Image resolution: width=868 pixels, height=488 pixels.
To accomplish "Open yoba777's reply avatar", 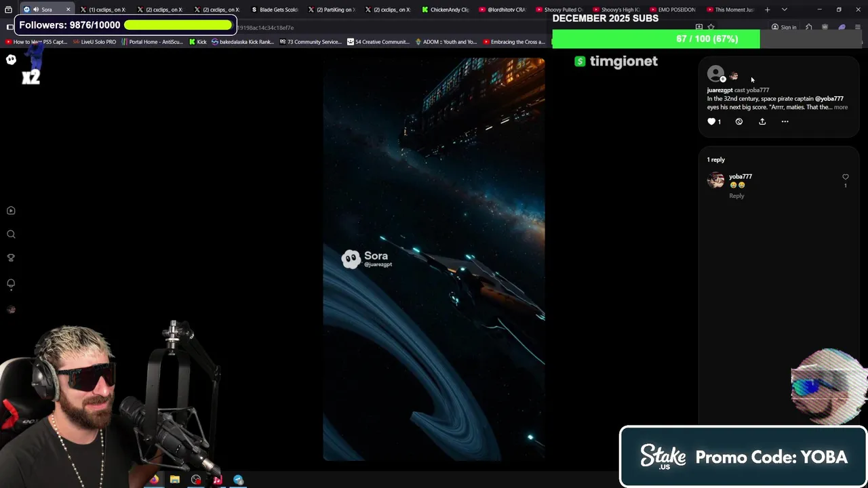I will click(x=715, y=180).
